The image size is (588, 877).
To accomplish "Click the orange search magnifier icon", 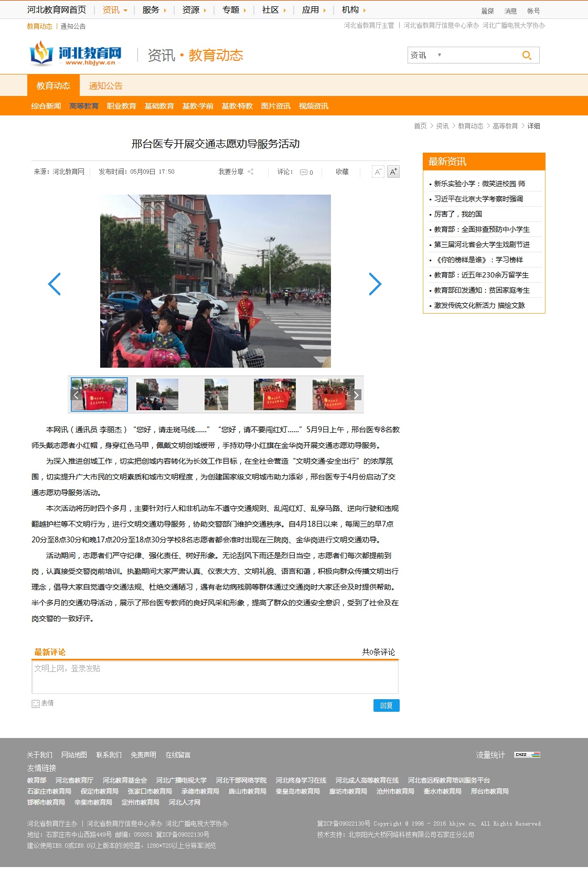I will 527,55.
